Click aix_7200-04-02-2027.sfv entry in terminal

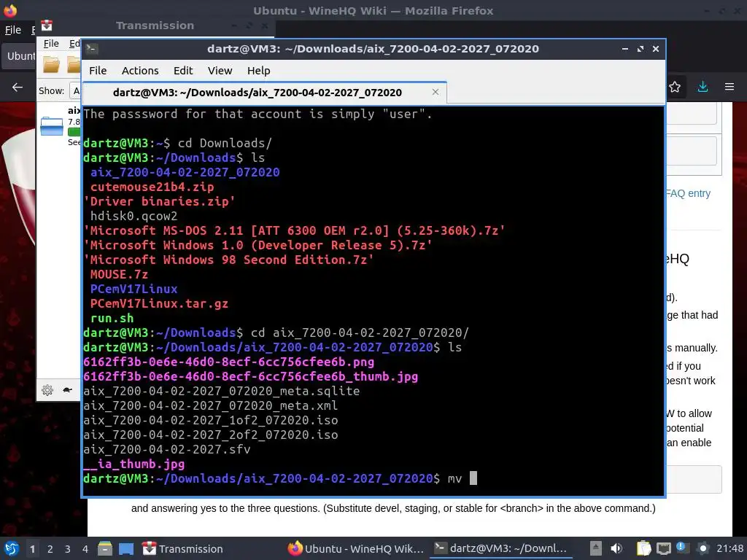167,449
